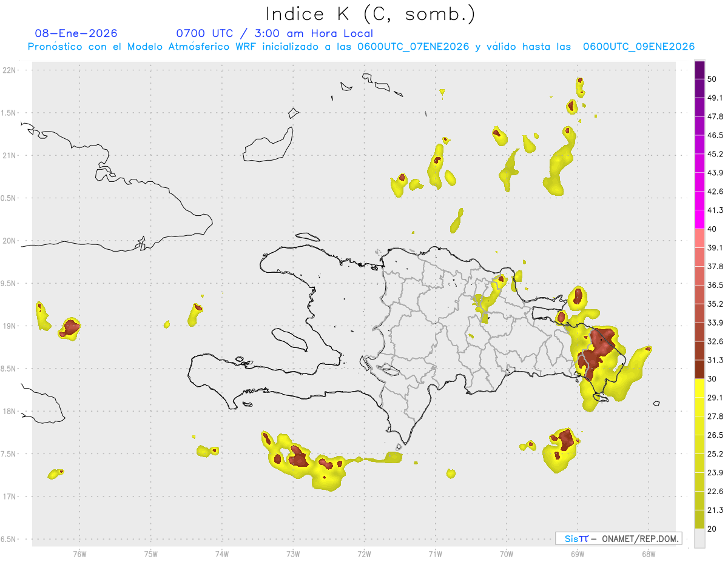728x562 pixels.
Task: Click the latitude label 21N
Action: click(10, 155)
